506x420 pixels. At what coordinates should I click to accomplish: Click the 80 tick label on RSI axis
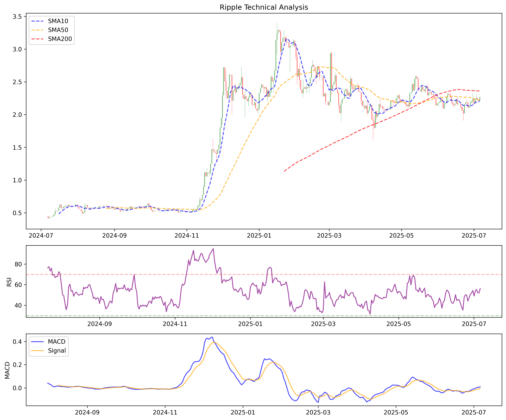(18, 264)
